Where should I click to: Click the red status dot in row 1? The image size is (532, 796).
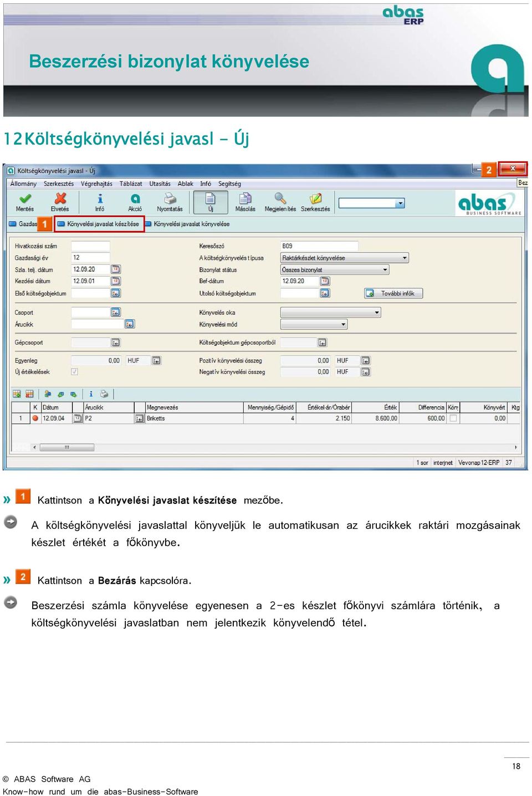(35, 418)
